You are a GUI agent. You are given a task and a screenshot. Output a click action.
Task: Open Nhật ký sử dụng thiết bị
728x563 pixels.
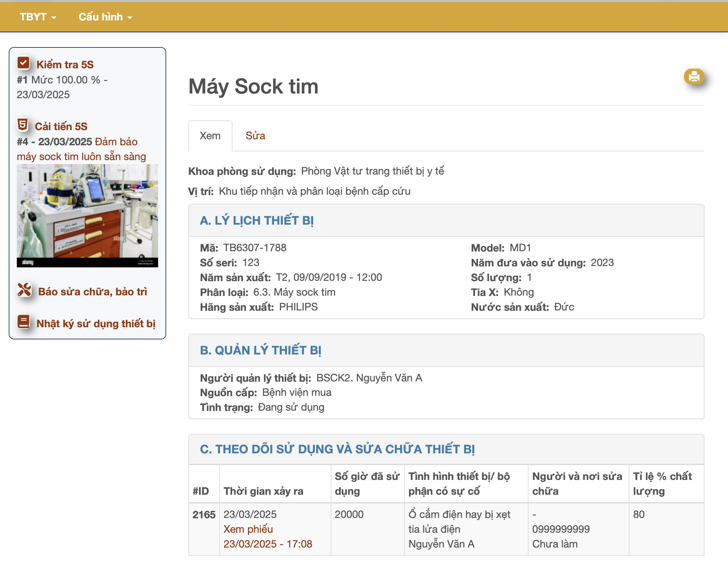click(x=96, y=324)
